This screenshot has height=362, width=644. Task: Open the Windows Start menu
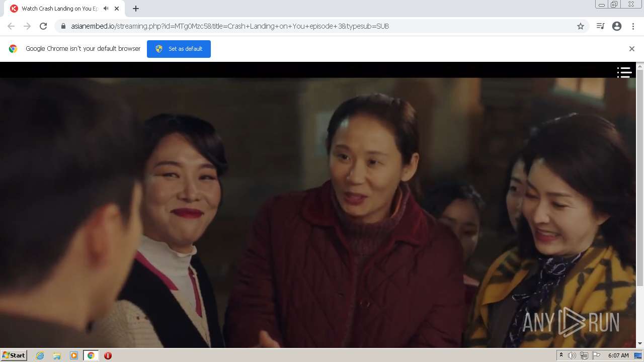pos(14,355)
